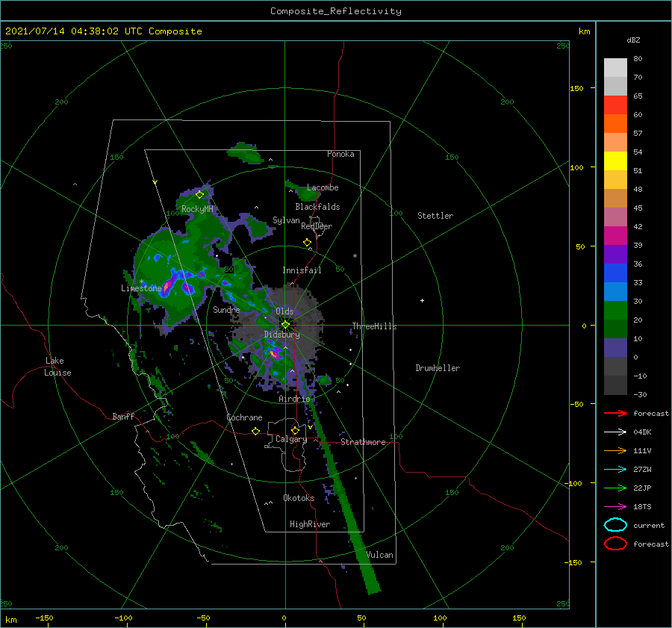Click the Banff town label

[x=123, y=417]
